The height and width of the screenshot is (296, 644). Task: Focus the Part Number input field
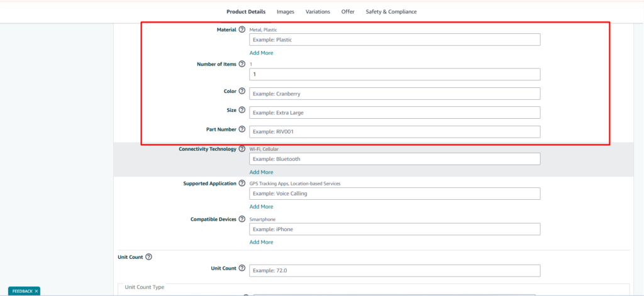tap(395, 132)
